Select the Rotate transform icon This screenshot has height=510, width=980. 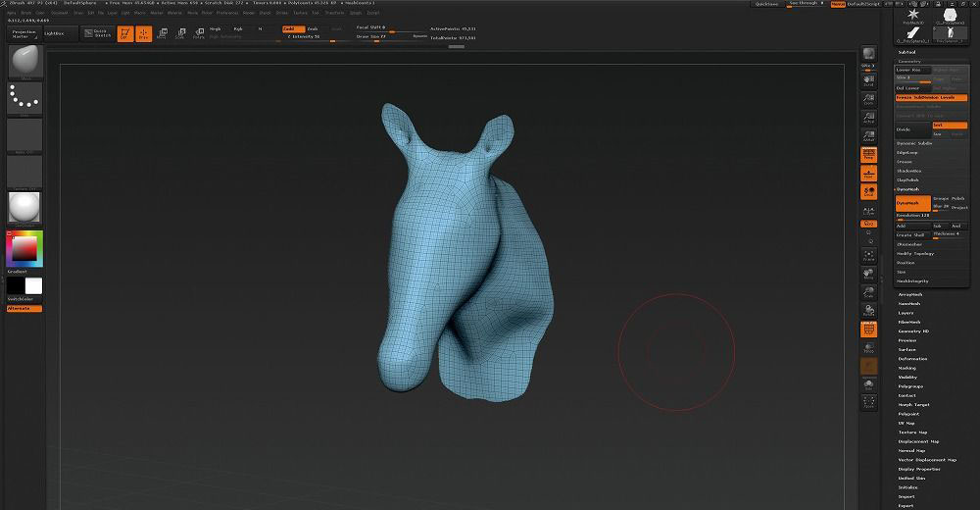point(199,33)
